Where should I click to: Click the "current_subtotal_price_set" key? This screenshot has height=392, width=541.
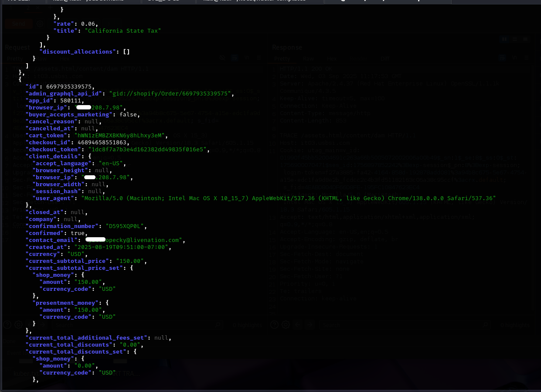click(74, 268)
